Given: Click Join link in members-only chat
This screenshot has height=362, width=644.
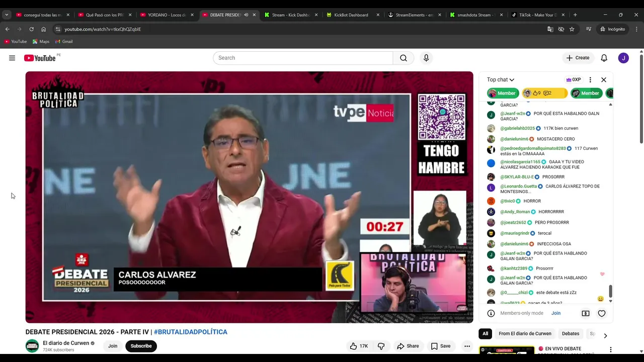Looking at the screenshot, I should point(556,313).
